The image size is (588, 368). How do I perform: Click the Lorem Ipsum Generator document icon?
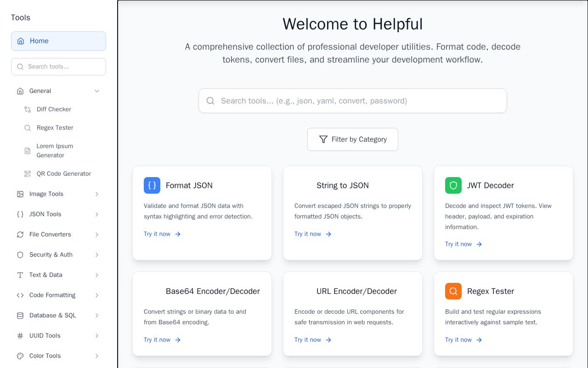click(28, 151)
